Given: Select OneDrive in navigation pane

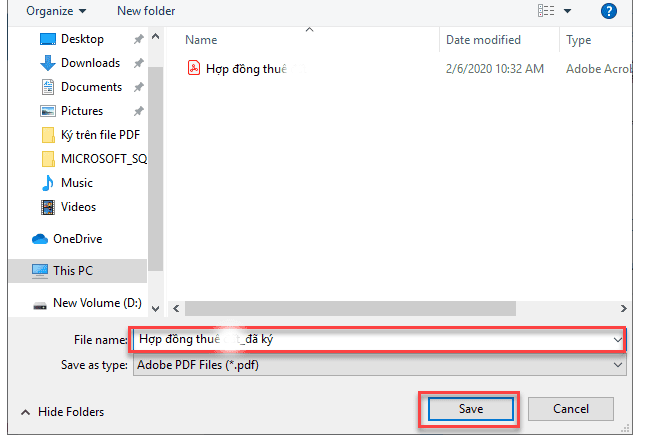Looking at the screenshot, I should (78, 239).
